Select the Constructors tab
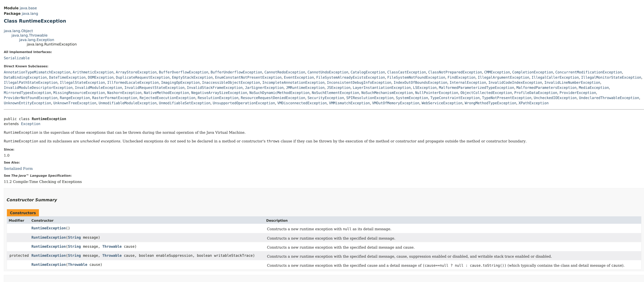The width and height of the screenshot is (644, 282). pos(23,213)
